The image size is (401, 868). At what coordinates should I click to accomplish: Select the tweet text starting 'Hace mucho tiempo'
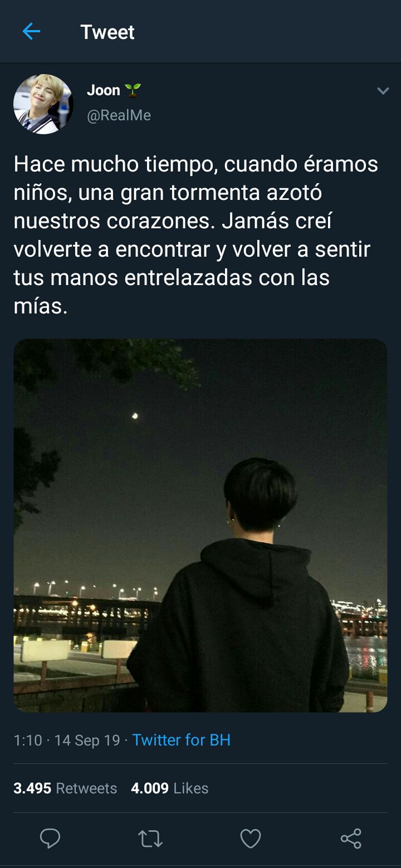click(196, 234)
